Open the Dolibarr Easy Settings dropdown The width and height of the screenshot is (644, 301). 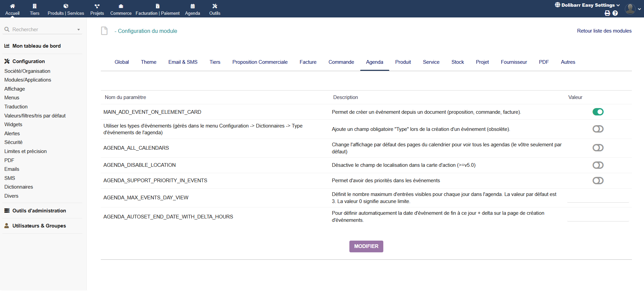(587, 5)
